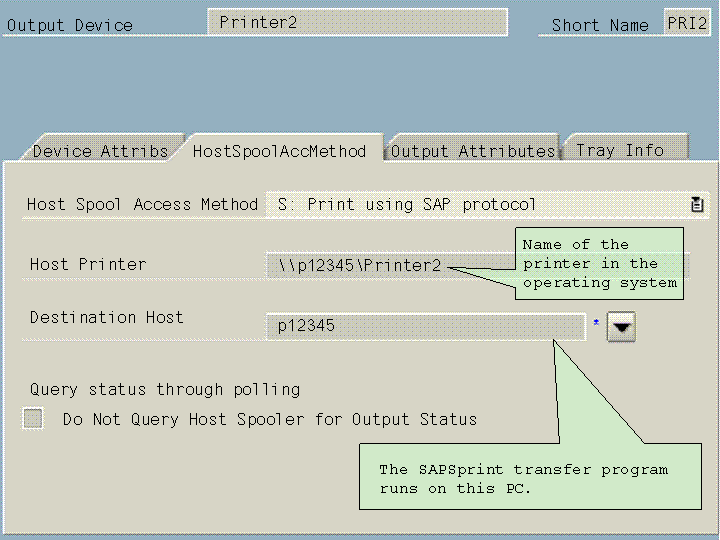The image size is (720, 540).
Task: Go to the Tray Info tab
Action: [620, 150]
